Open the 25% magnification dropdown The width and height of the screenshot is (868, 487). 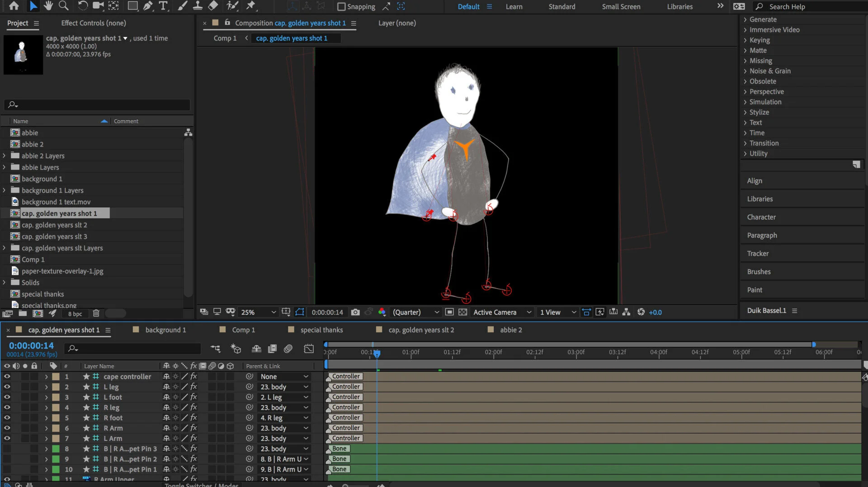pos(258,312)
